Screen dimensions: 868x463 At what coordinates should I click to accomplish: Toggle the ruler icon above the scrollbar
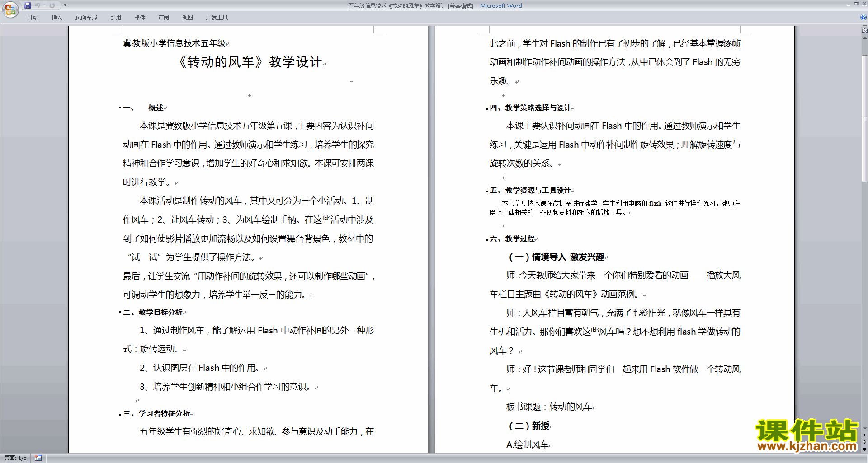point(864,31)
